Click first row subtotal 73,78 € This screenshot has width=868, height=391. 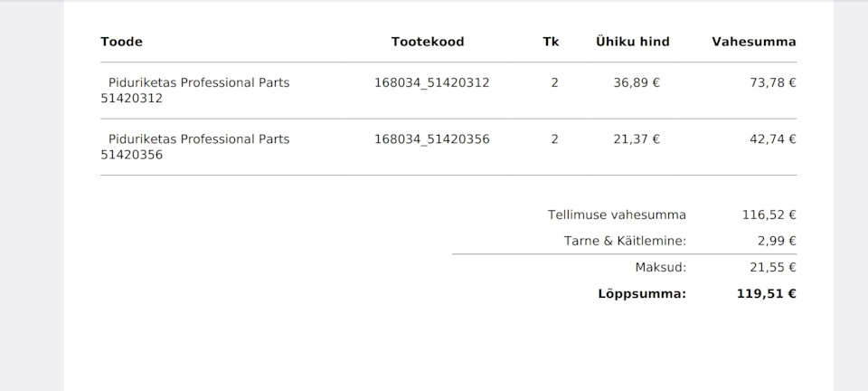click(772, 82)
